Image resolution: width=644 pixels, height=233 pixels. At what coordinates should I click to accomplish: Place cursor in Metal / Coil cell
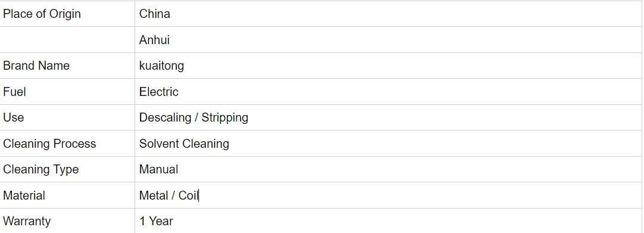point(388,195)
